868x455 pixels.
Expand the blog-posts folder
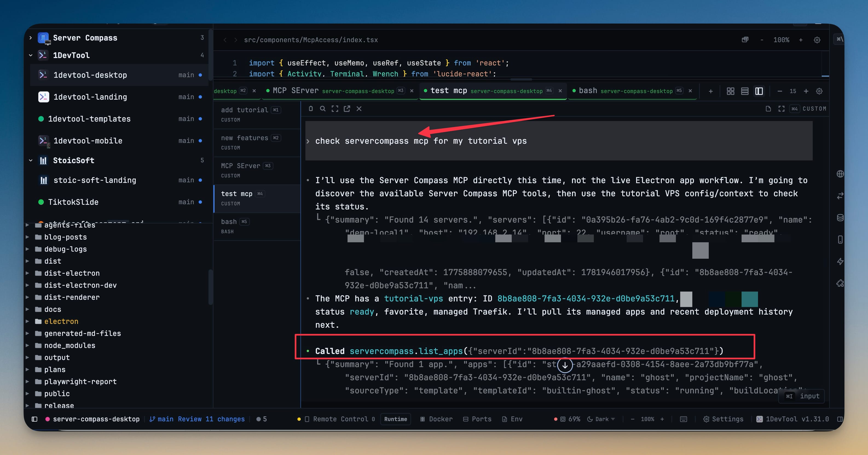(27, 237)
